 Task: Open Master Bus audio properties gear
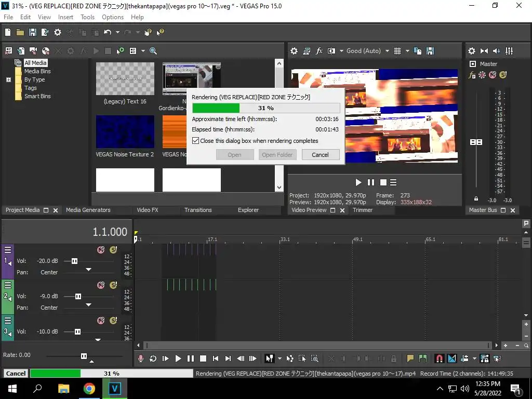click(472, 51)
